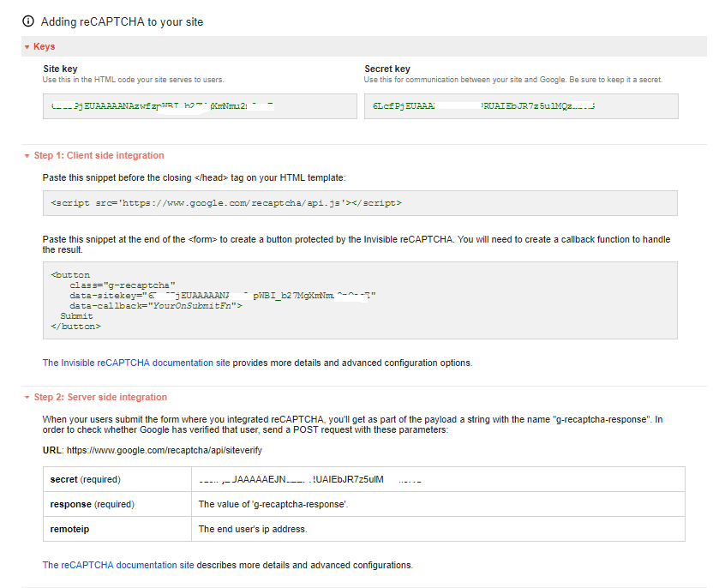This screenshot has height=588, width=719.
Task: Click the 'Site key' label
Action: [60, 69]
